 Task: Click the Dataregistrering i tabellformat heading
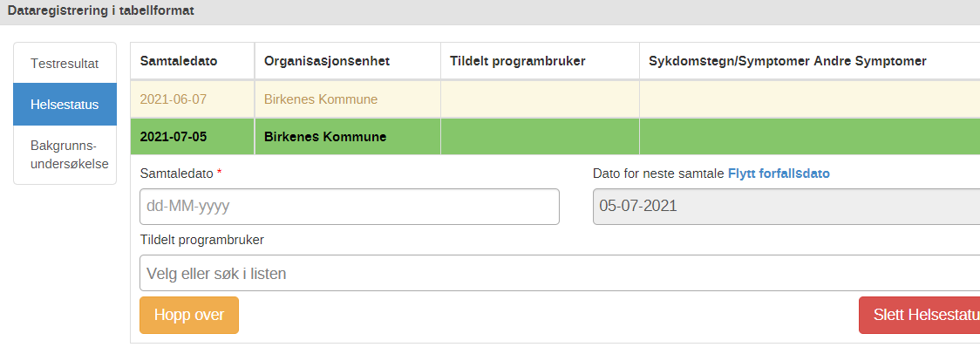click(x=100, y=11)
